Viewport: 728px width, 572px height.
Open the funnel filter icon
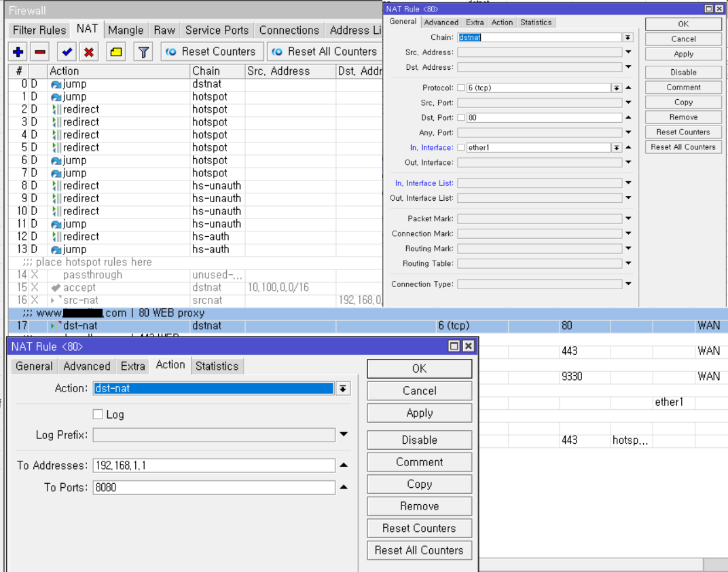tap(143, 52)
